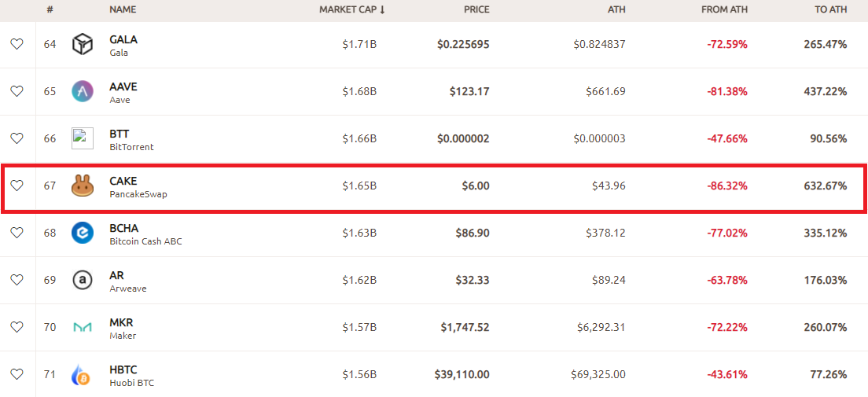
Task: Click GALA to-ATH value 265.47%
Action: click(826, 44)
